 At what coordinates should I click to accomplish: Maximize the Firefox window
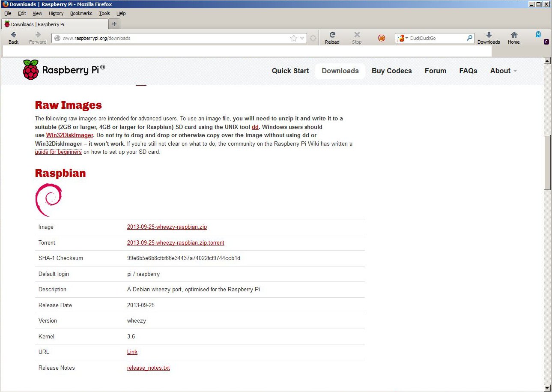(539, 4)
